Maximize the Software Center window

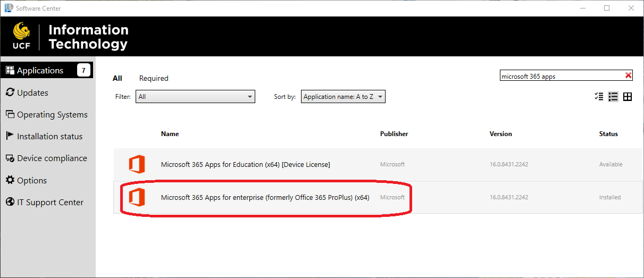click(607, 8)
